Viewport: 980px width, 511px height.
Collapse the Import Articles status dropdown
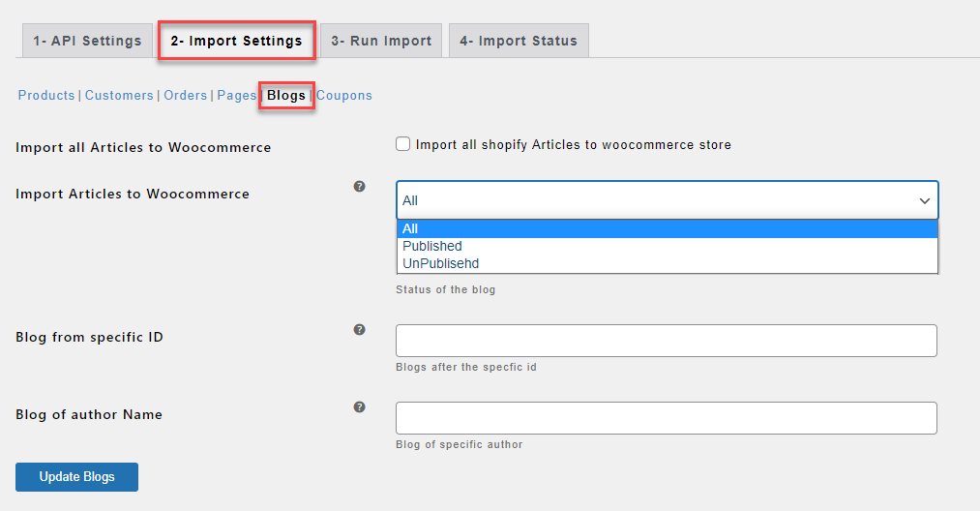click(667, 200)
